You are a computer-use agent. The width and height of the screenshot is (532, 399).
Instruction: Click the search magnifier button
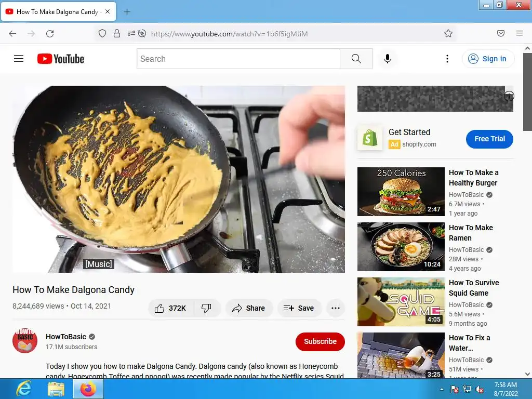pyautogui.click(x=356, y=59)
